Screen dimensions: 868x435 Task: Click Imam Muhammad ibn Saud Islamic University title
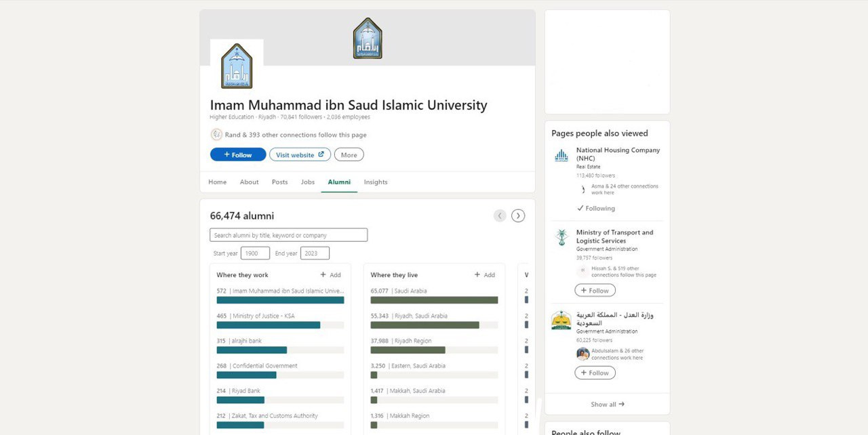[349, 105]
